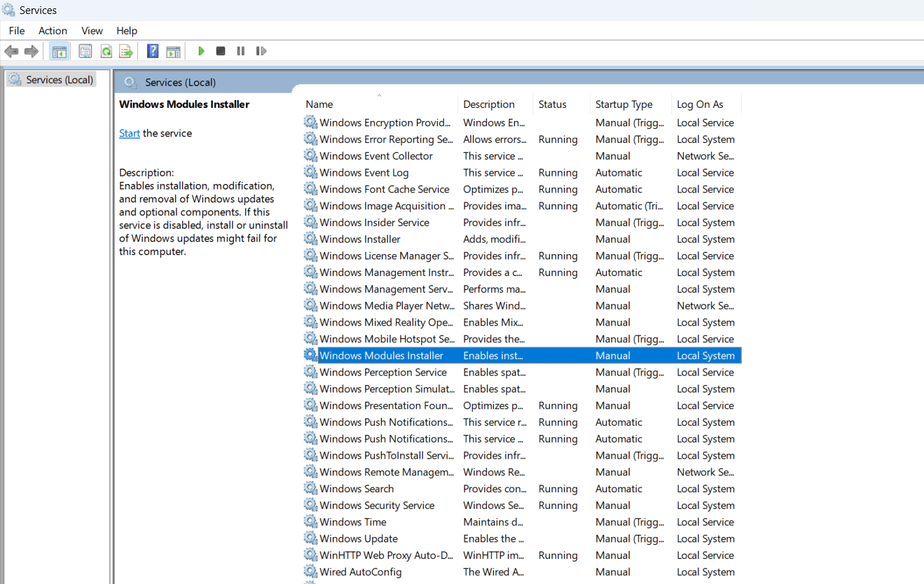
Task: Click 'The Wired A...' description cell
Action: [494, 571]
